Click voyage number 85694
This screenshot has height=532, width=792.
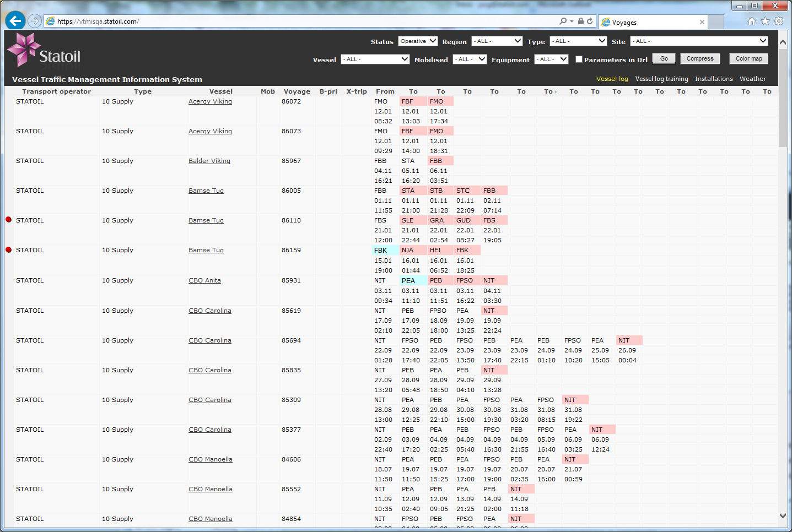291,340
